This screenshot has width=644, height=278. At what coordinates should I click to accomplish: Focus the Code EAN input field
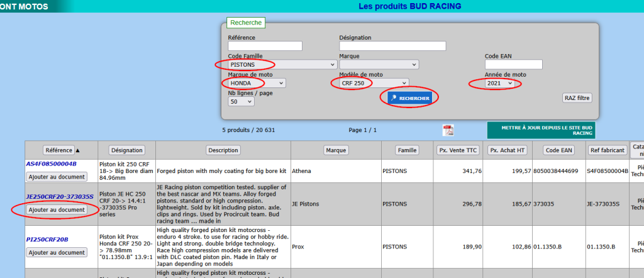pos(514,65)
